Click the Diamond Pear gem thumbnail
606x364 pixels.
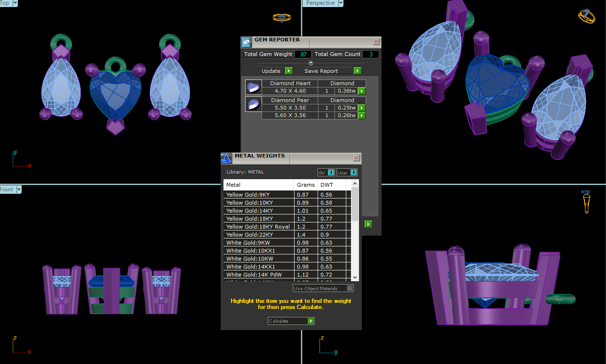tap(254, 104)
